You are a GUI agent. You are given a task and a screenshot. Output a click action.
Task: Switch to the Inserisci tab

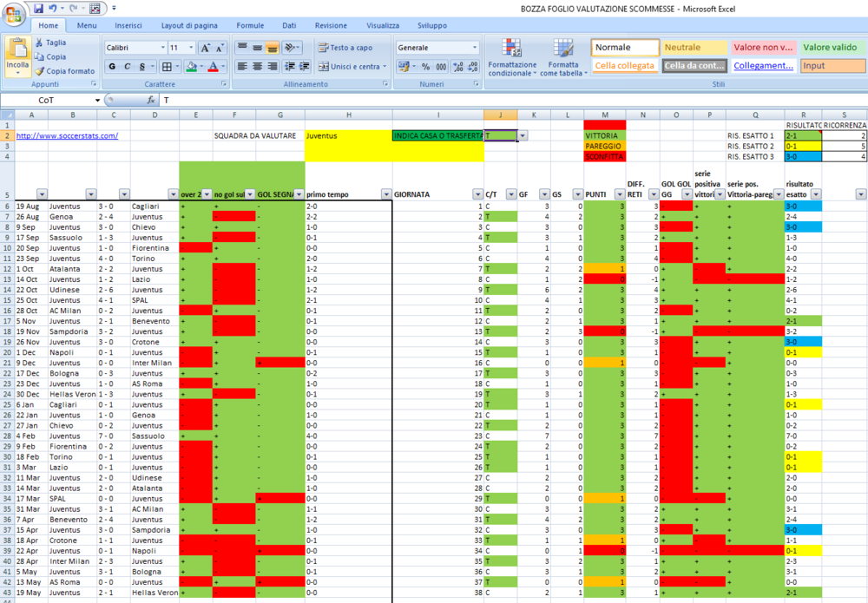[x=128, y=25]
